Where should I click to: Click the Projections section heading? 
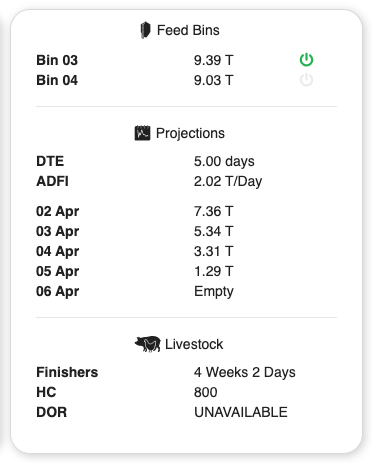tap(190, 133)
